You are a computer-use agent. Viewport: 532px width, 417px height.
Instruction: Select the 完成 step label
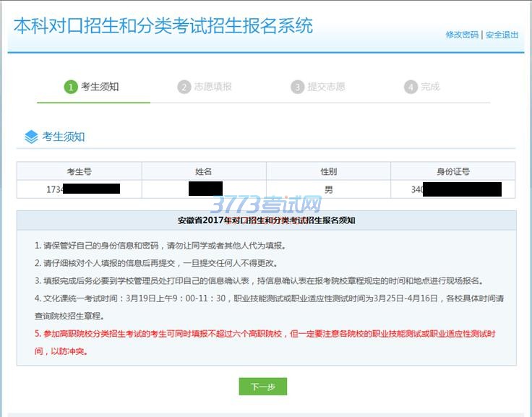pos(430,87)
